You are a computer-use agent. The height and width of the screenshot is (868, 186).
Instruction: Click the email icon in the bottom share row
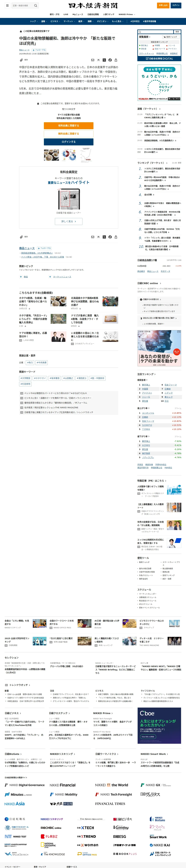click(x=93, y=237)
